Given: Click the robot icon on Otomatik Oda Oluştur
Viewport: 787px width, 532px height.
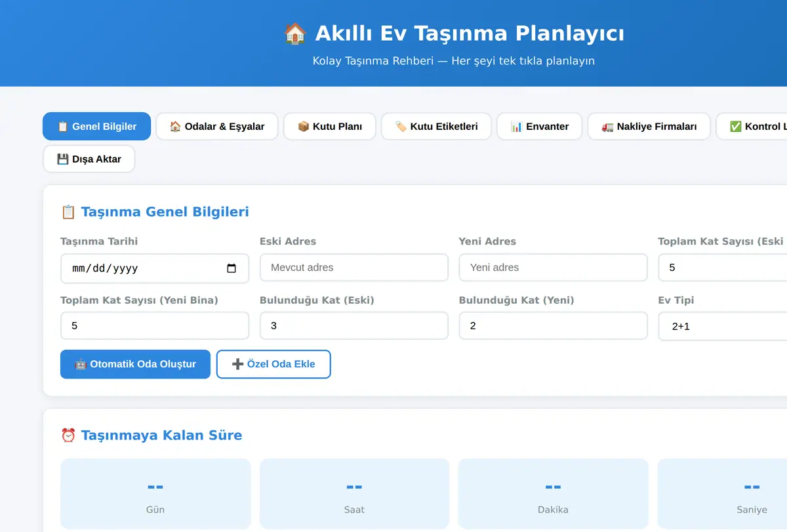Looking at the screenshot, I should pos(80,364).
